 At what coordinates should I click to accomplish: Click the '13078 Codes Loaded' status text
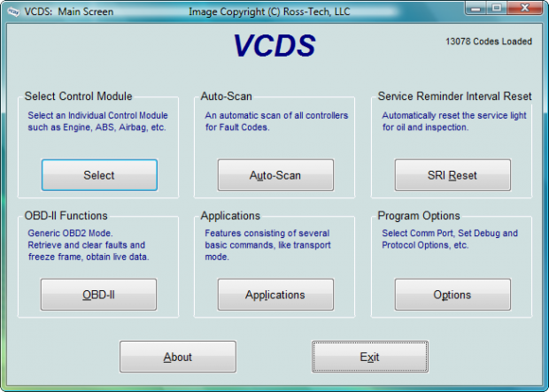[488, 42]
